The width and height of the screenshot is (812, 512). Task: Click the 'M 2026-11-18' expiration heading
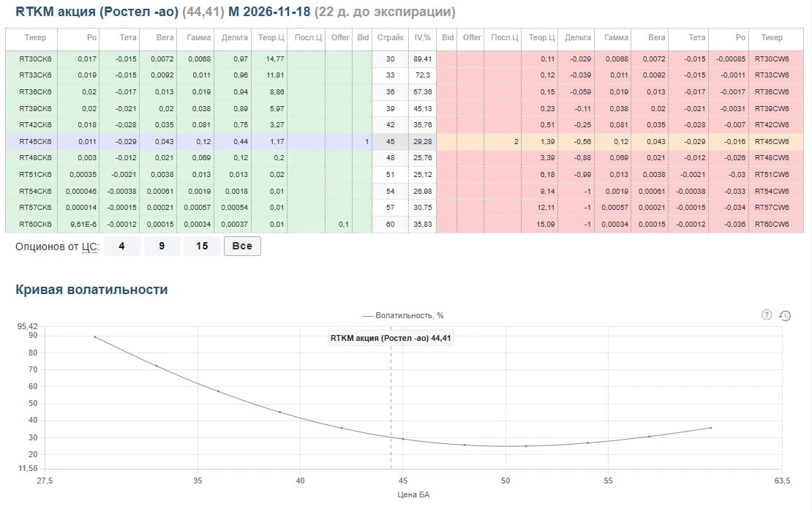click(269, 12)
